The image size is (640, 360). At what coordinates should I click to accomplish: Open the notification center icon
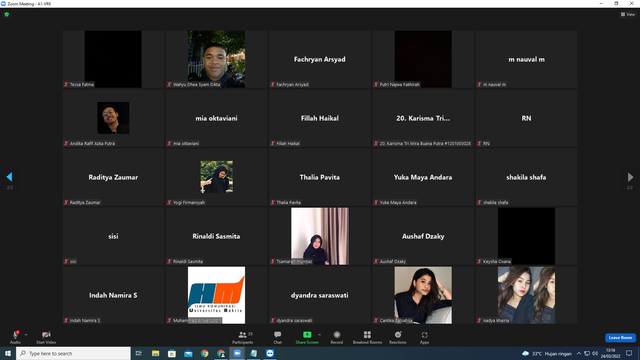629,353
